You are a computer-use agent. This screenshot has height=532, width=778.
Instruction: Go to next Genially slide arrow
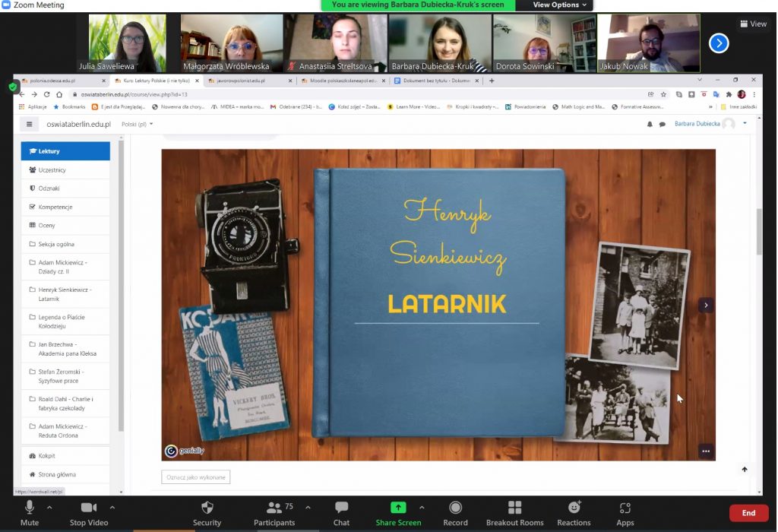[x=706, y=305]
